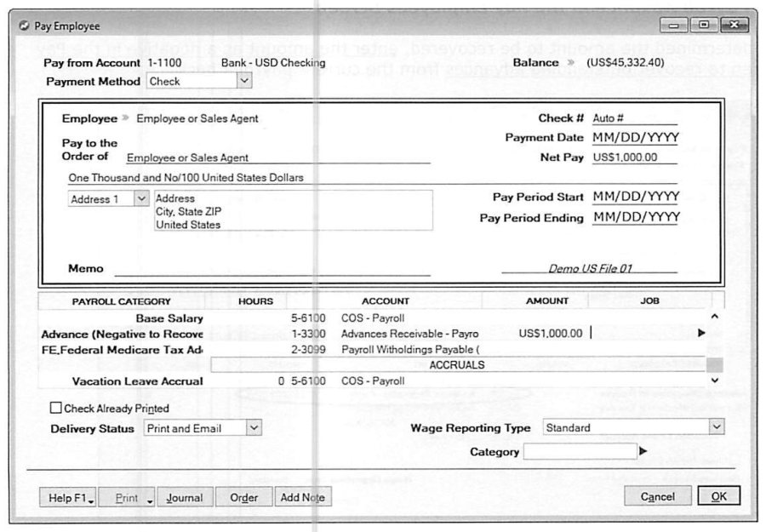Confirm payment with OK button
This screenshot has width=766, height=532.
point(718,496)
